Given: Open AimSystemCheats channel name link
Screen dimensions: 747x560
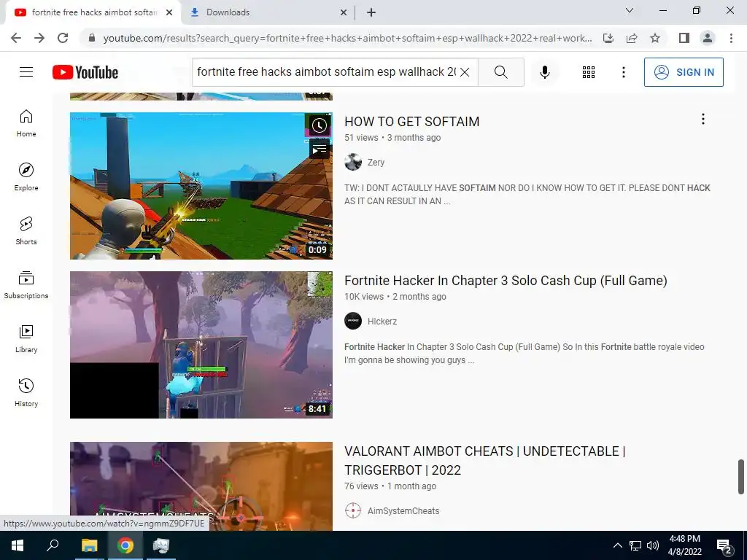Looking at the screenshot, I should point(403,511).
